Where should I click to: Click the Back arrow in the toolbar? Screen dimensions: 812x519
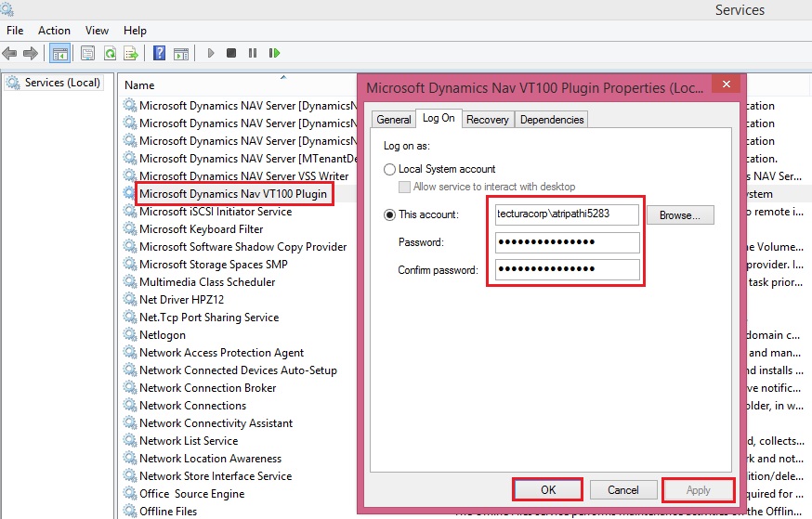click(10, 53)
